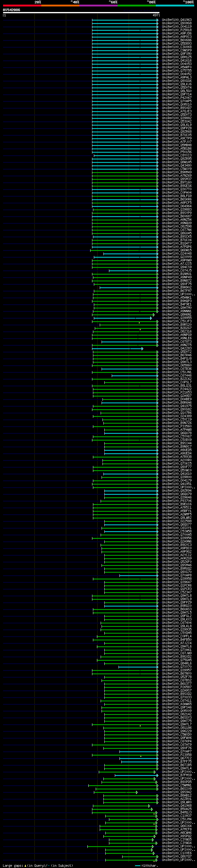The height and width of the screenshot is (868, 197).
Task: Click the hit label UniRef100_O82142
Action: click(x=177, y=714)
